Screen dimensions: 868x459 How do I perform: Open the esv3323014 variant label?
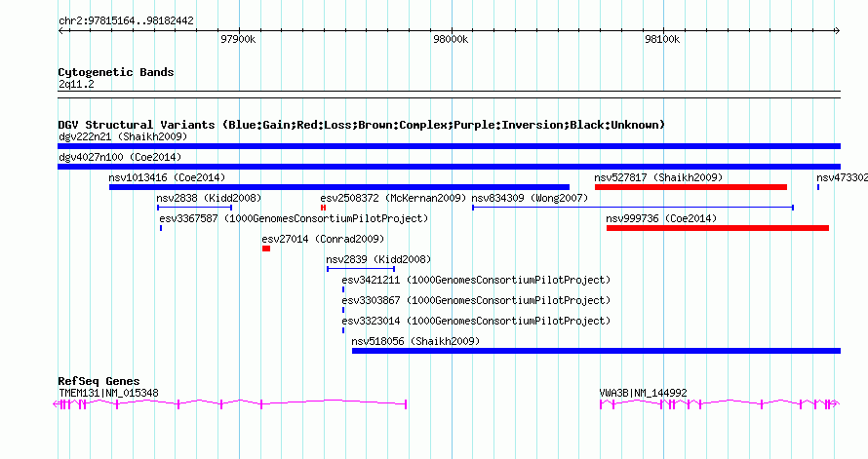[x=476, y=321]
